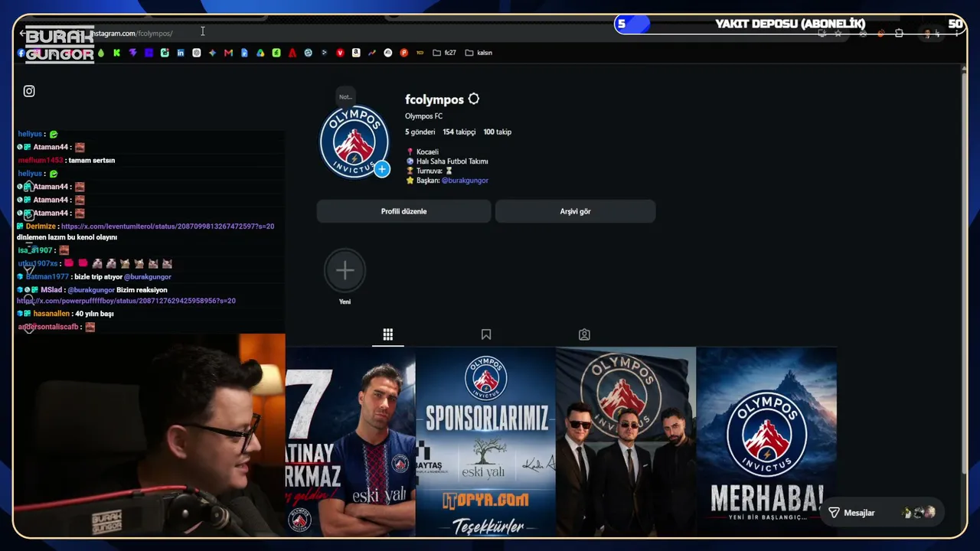This screenshot has width=980, height=551.
Task: Click the 'Profili düzenle' button
Action: [x=404, y=211]
